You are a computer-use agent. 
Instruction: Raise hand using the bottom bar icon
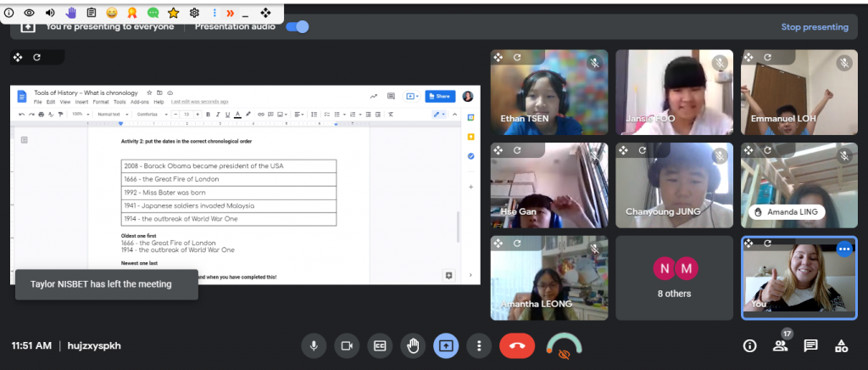[x=413, y=345]
